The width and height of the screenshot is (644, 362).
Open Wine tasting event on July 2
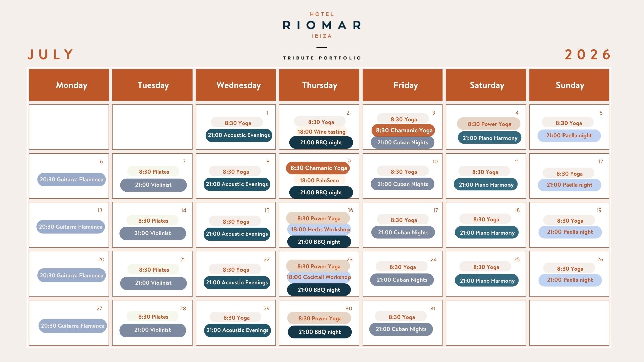(x=321, y=132)
